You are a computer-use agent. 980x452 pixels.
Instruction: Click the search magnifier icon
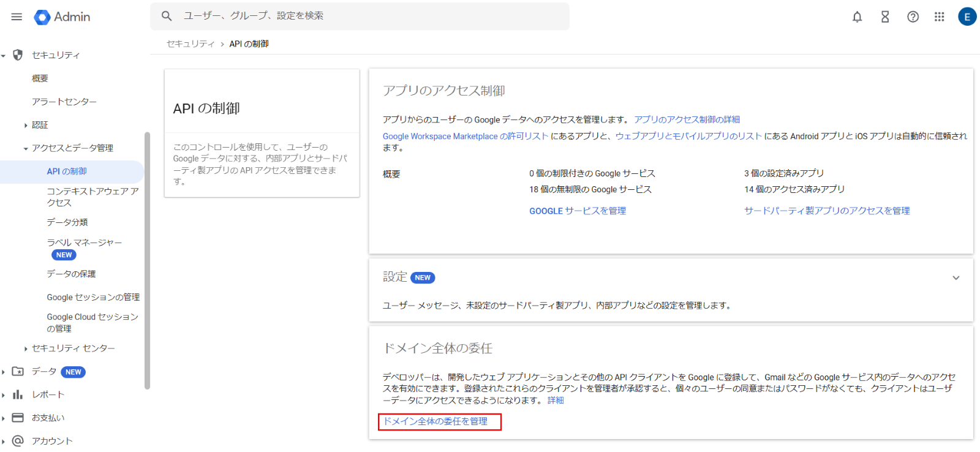167,16
